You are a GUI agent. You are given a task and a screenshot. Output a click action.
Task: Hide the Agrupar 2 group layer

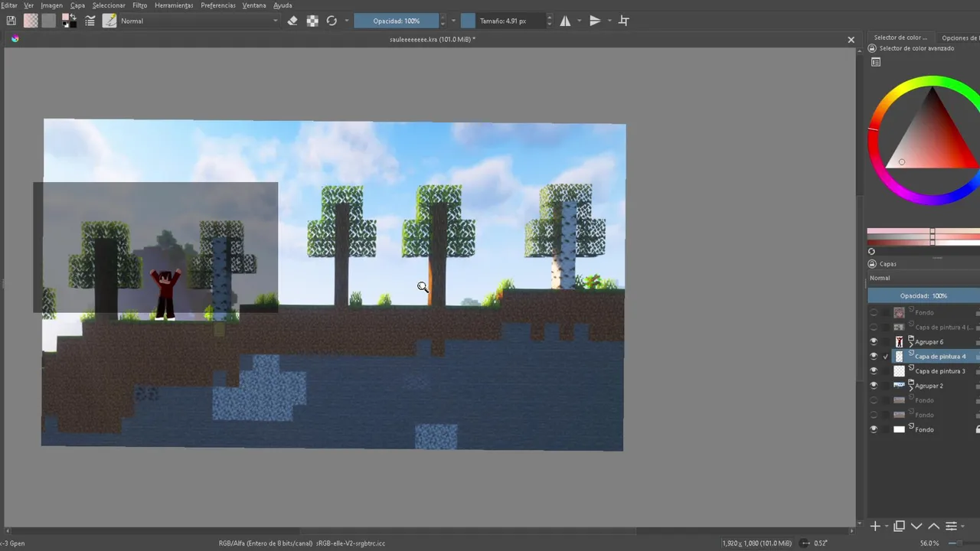point(874,386)
